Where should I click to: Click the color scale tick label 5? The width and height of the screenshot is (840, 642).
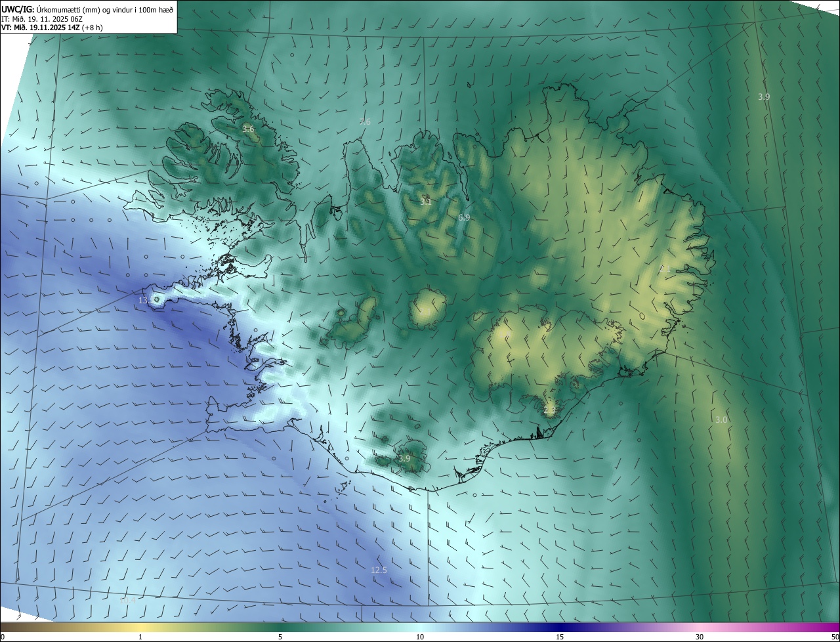280,637
